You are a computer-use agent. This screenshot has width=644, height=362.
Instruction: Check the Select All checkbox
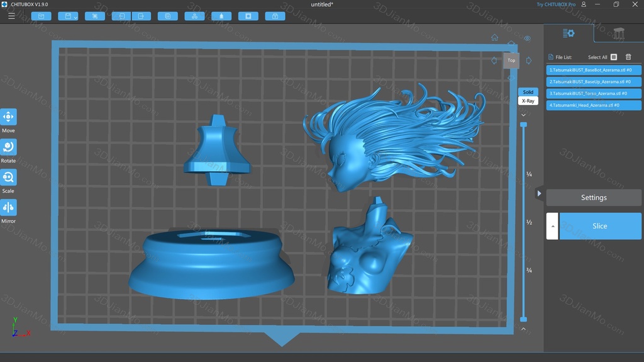[x=614, y=57]
